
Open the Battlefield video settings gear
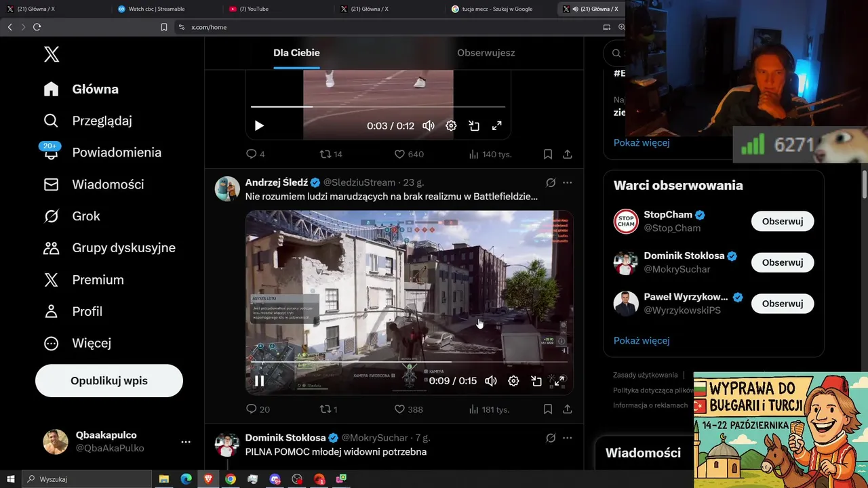point(513,381)
